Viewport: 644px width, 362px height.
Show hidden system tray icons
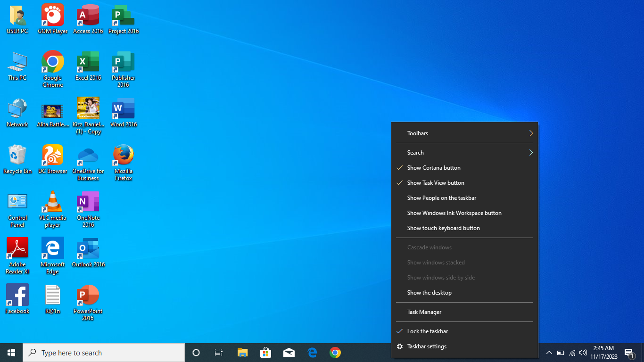549,353
